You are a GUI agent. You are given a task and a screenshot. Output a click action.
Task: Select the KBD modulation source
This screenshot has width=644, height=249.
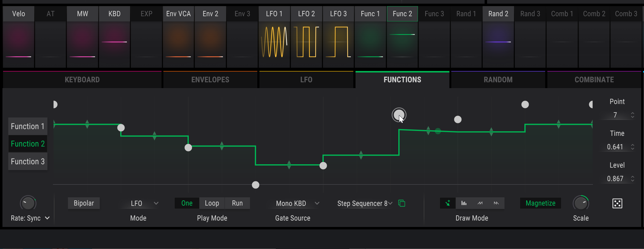[x=114, y=37]
